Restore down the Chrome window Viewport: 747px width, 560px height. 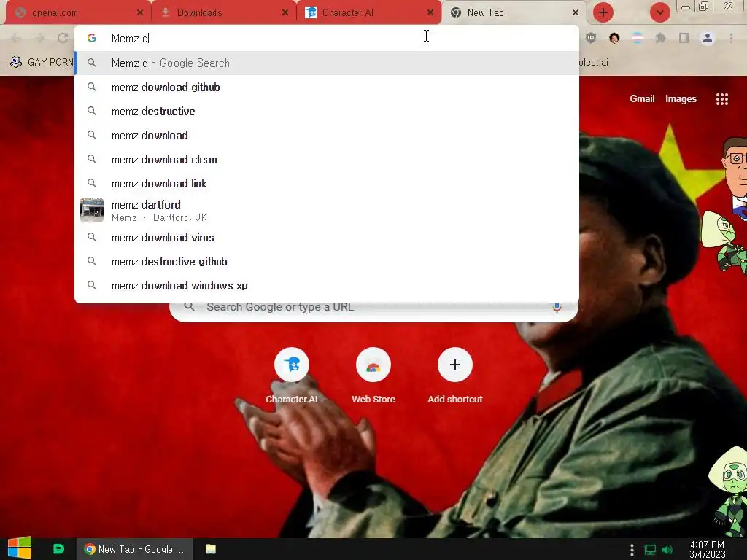704,6
